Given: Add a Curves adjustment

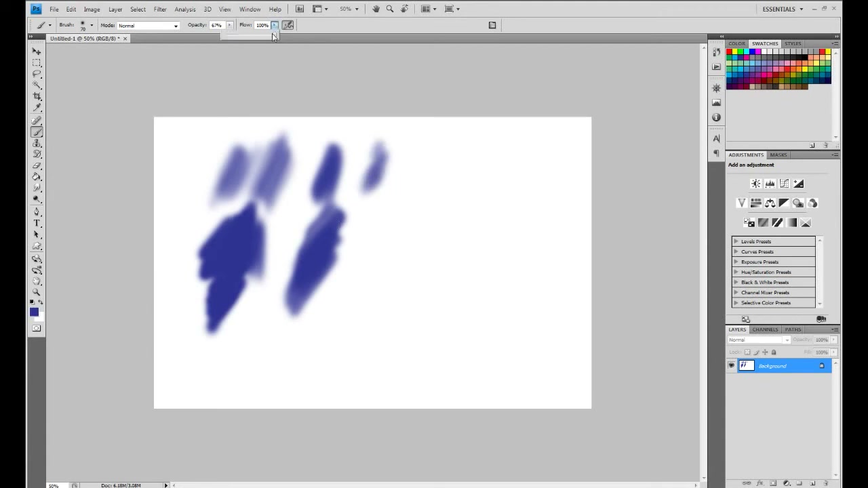Looking at the screenshot, I should (784, 184).
